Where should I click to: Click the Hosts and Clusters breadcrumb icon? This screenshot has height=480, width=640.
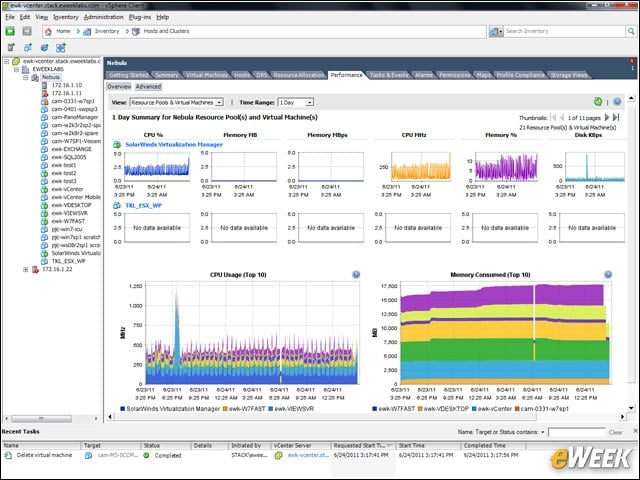(136, 31)
